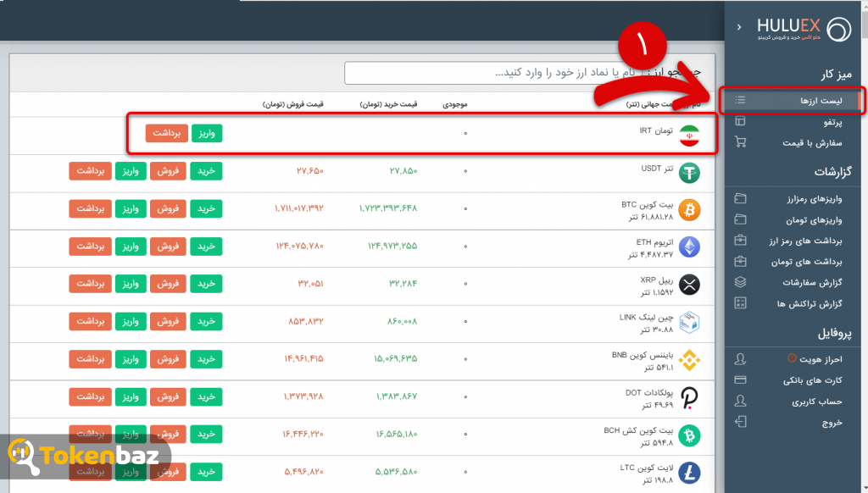
Task: Click the Chainlink LINK coin icon
Action: click(689, 322)
